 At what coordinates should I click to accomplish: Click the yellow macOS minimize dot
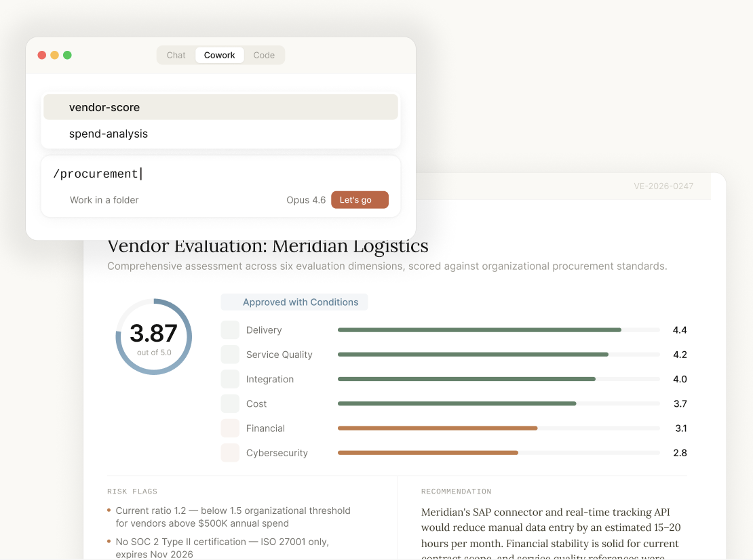(x=55, y=55)
